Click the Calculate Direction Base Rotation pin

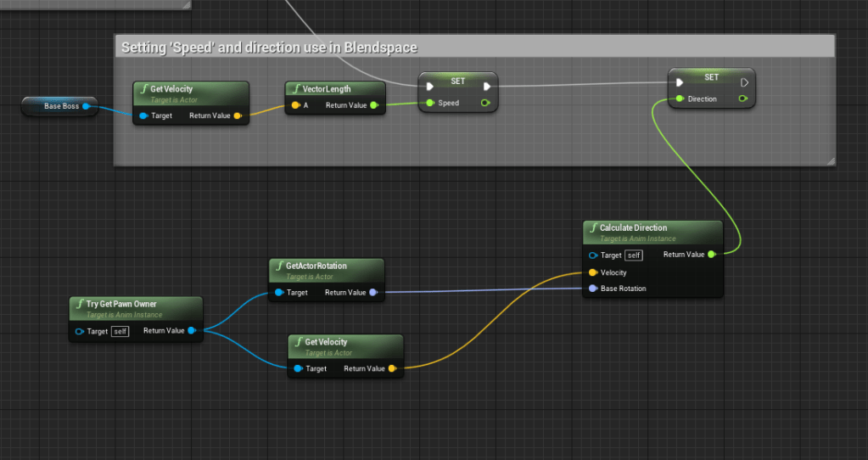pyautogui.click(x=592, y=289)
